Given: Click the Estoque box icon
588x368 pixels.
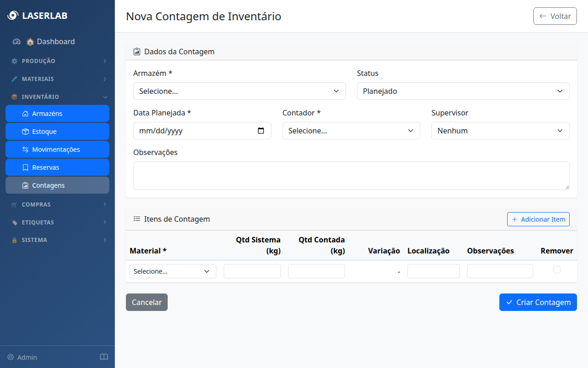Looking at the screenshot, I should point(25,131).
